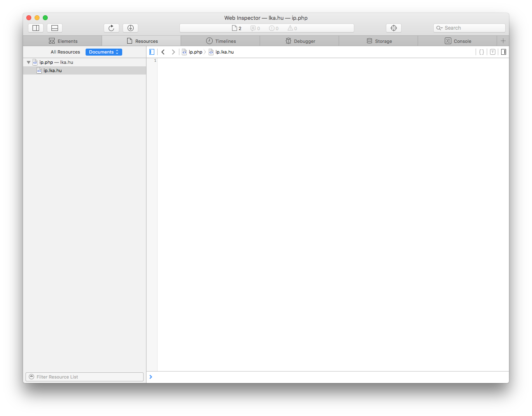Click the Debugger bug icon
This screenshot has height=416, width=532.
coord(288,41)
